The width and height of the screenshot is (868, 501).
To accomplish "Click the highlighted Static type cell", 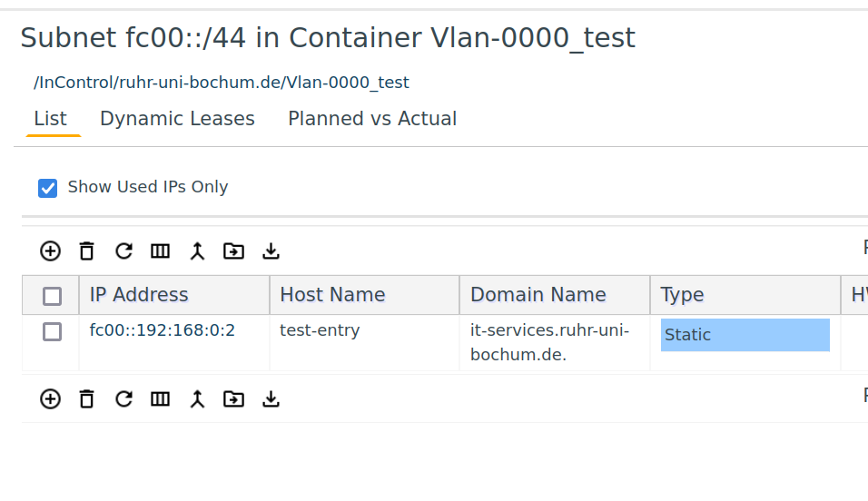I will pos(745,335).
